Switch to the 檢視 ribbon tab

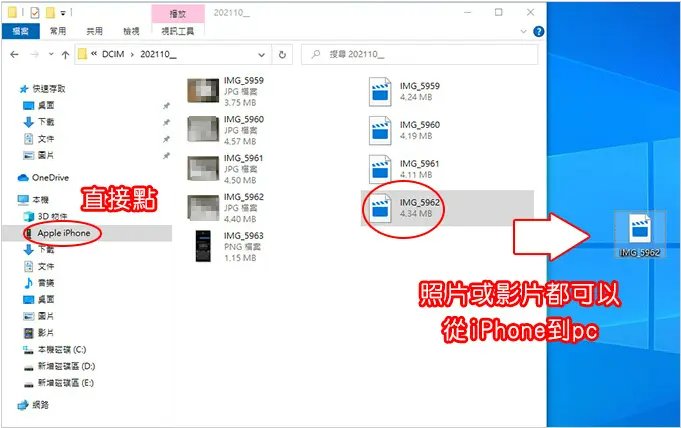click(131, 31)
